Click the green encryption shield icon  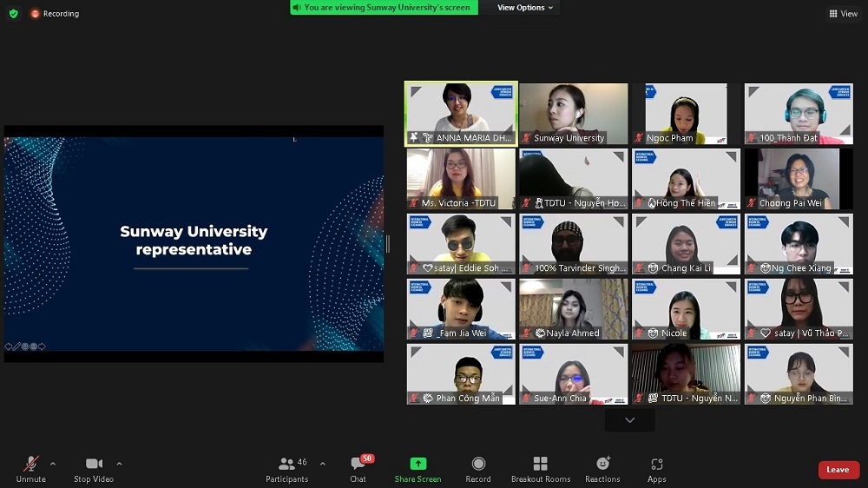(13, 13)
